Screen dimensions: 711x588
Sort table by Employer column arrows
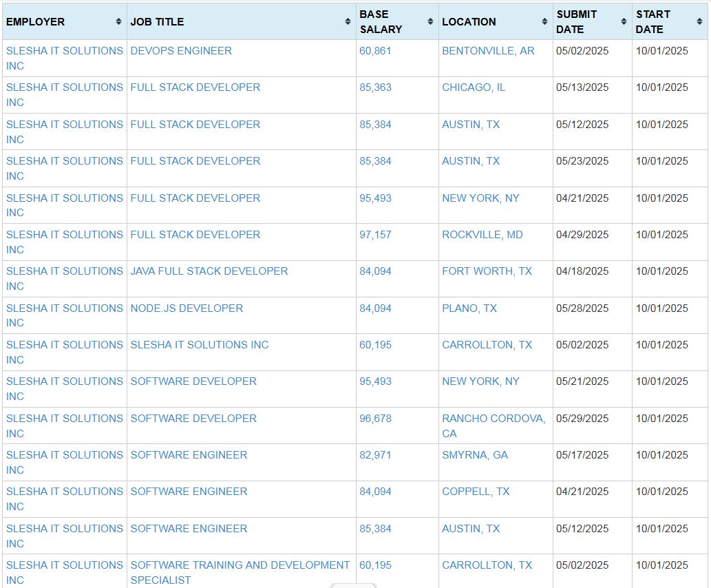coord(118,22)
